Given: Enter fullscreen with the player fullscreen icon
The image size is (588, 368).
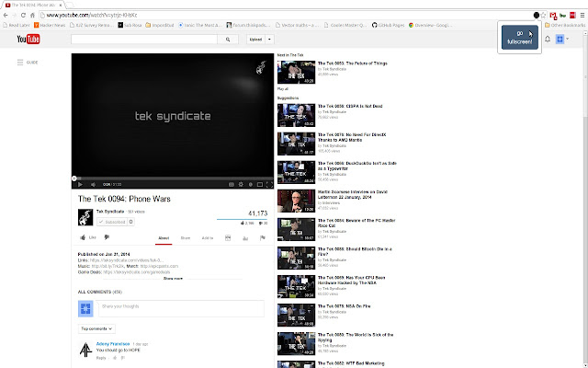Looking at the screenshot, I should 269,184.
